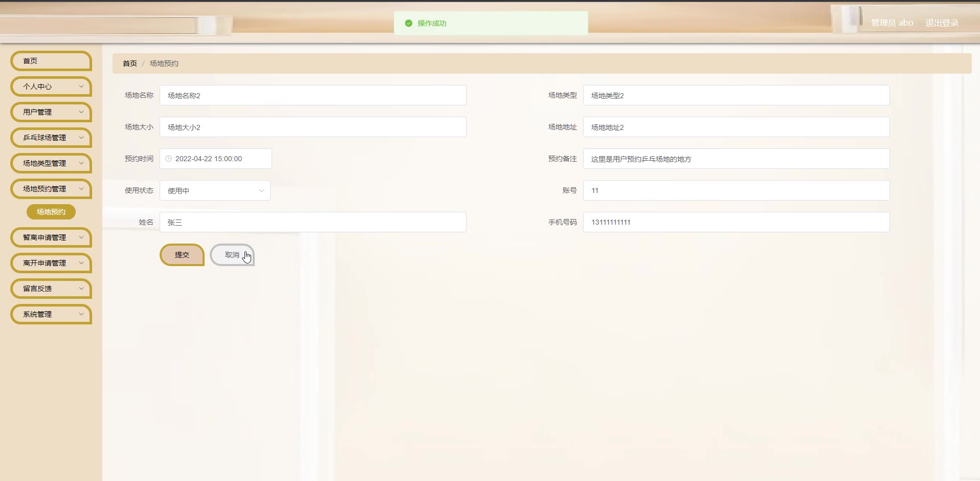Expand the 离开申请管理 menu chevron
This screenshot has height=481, width=980.
pyautogui.click(x=81, y=263)
